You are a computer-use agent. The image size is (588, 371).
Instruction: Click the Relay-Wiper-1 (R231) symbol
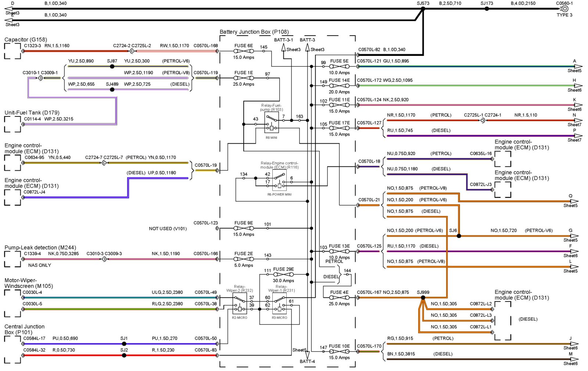[279, 303]
